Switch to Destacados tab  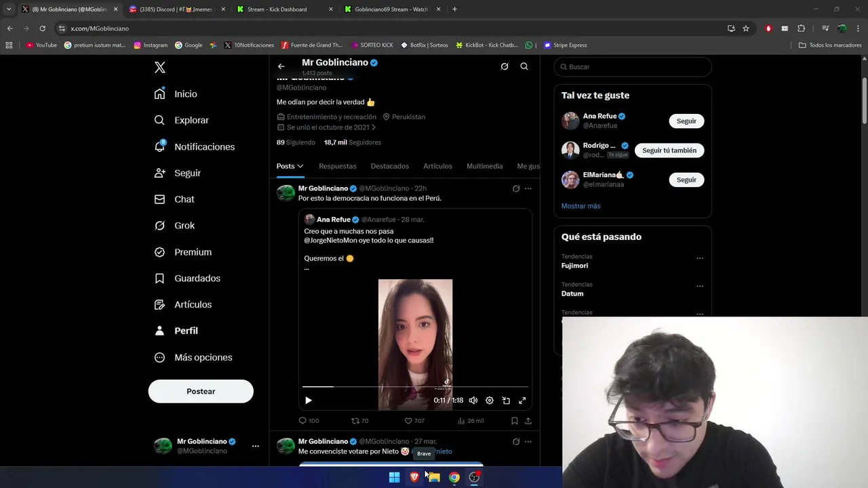[390, 166]
